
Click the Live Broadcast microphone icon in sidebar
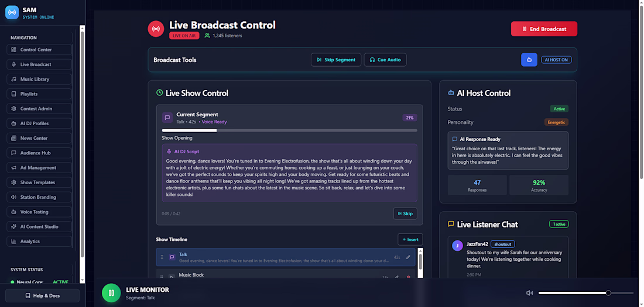point(13,64)
